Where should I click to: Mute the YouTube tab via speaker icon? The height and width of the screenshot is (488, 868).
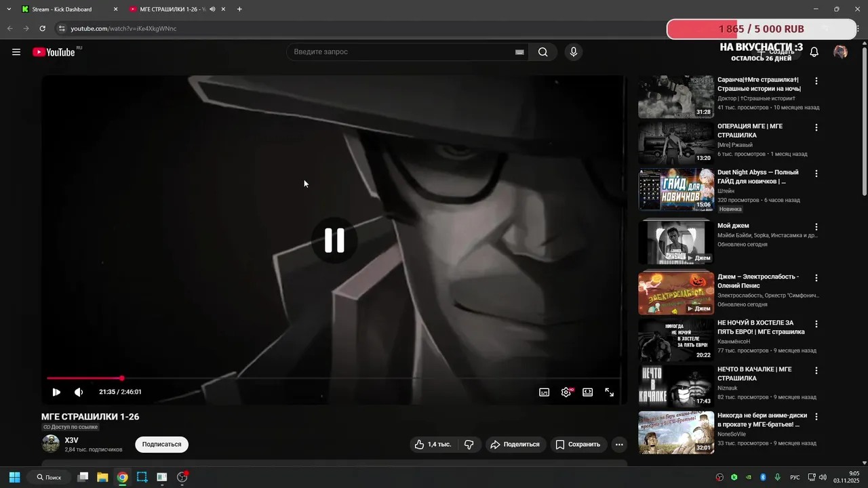point(212,9)
